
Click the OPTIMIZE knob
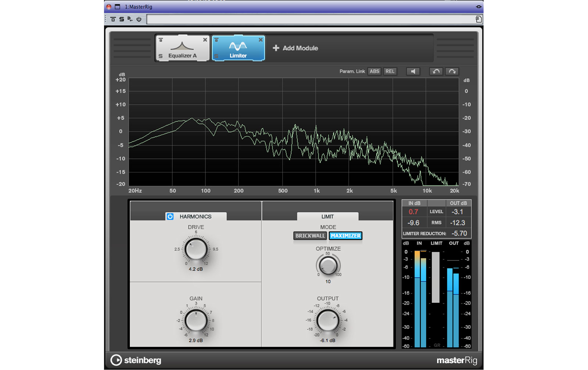pos(328,265)
